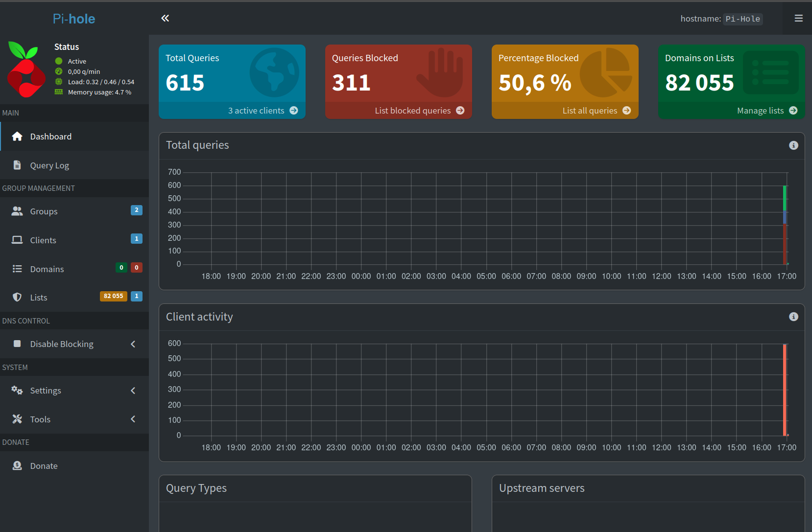Click arrow icon next to List all queries

(627, 111)
